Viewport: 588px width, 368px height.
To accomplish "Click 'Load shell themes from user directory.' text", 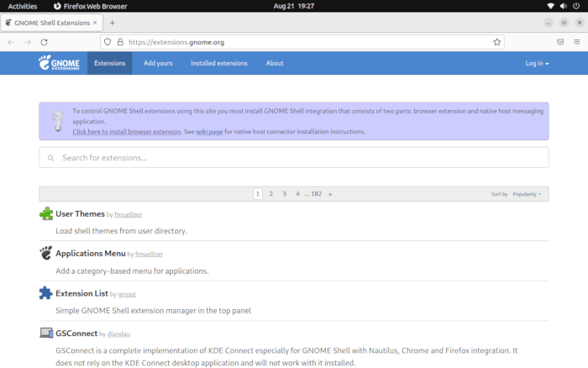I will [x=121, y=231].
